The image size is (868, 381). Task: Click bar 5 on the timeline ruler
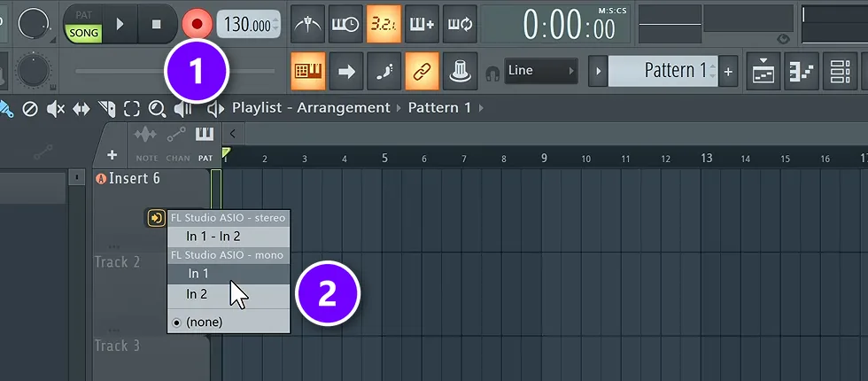(384, 159)
